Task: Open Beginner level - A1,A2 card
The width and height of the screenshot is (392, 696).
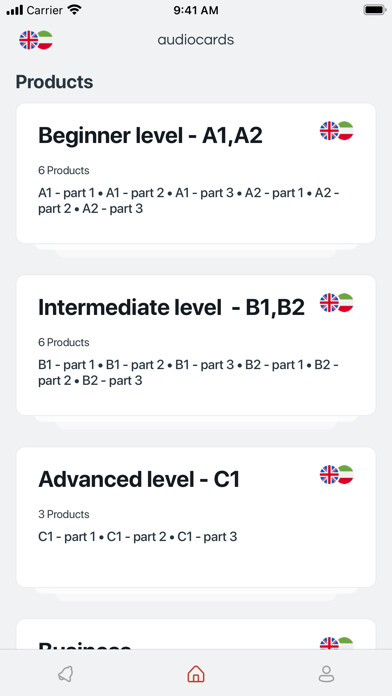Action: click(196, 173)
